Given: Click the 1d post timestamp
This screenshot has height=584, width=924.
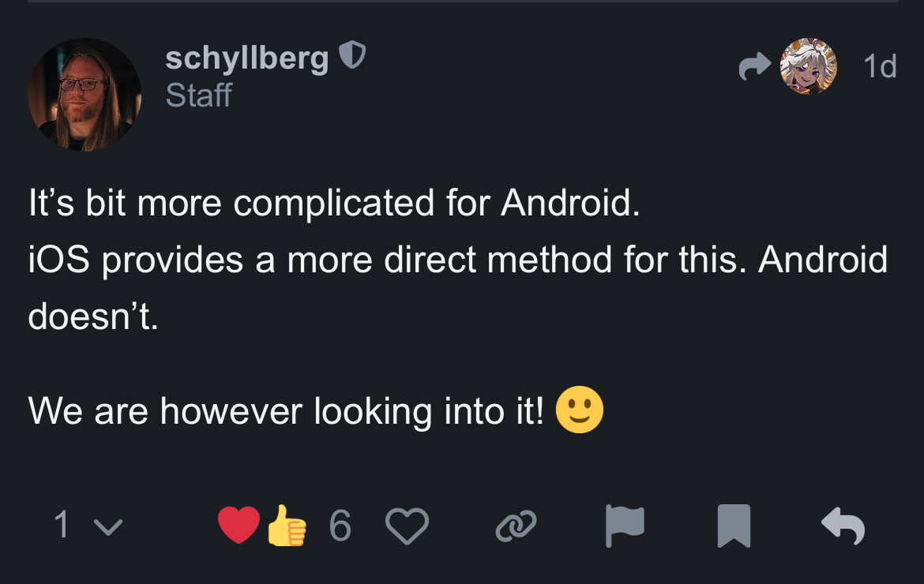Looking at the screenshot, I should [880, 67].
